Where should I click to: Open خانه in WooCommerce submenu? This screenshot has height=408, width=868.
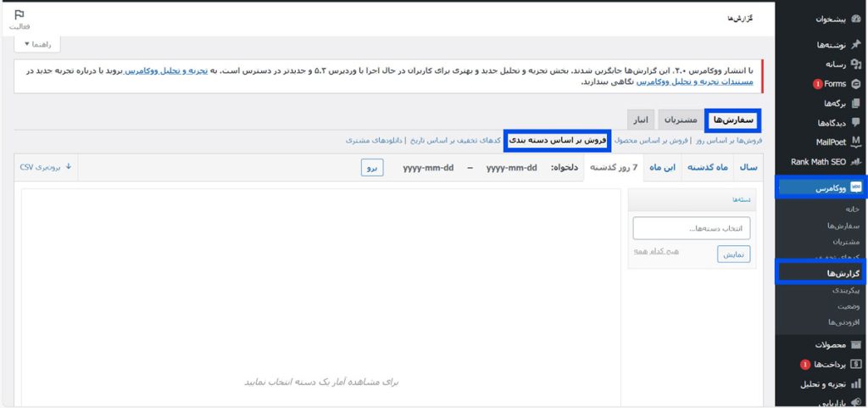852,210
